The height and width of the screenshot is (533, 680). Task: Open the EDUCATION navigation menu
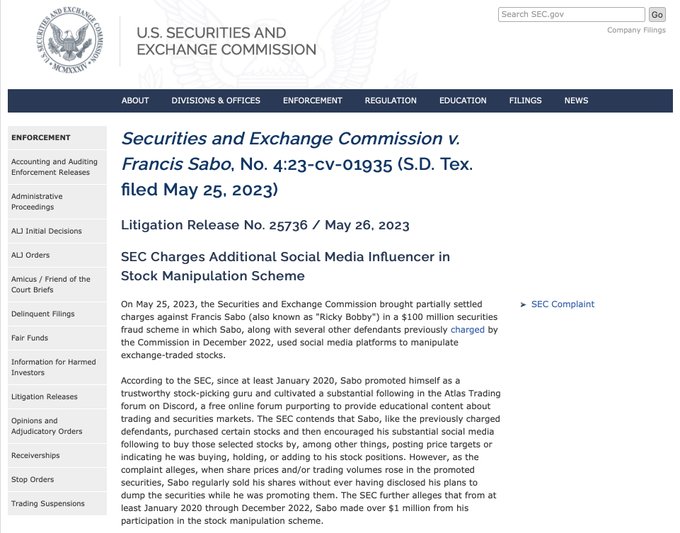tap(463, 101)
